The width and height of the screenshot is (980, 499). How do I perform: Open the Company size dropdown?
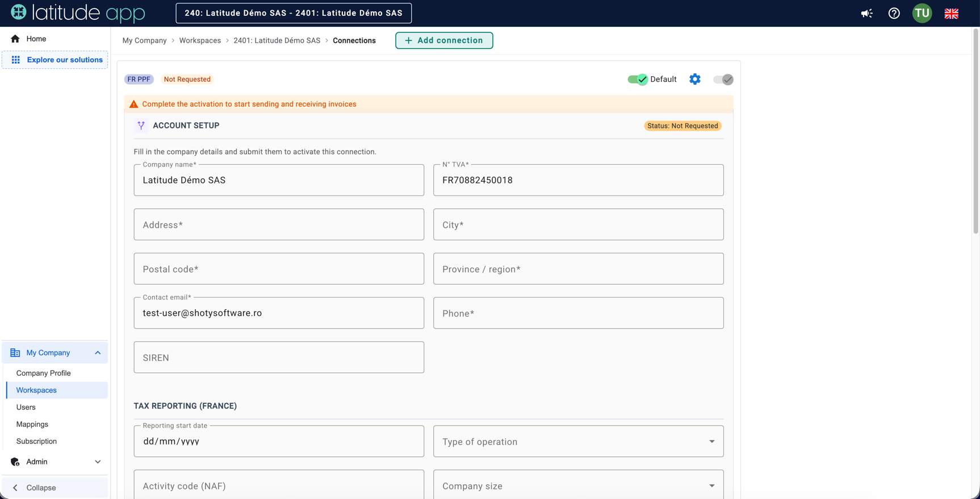coord(579,485)
